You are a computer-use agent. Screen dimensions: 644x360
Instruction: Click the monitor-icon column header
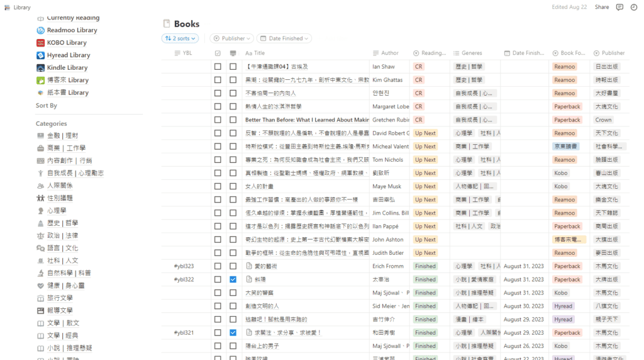(x=233, y=53)
